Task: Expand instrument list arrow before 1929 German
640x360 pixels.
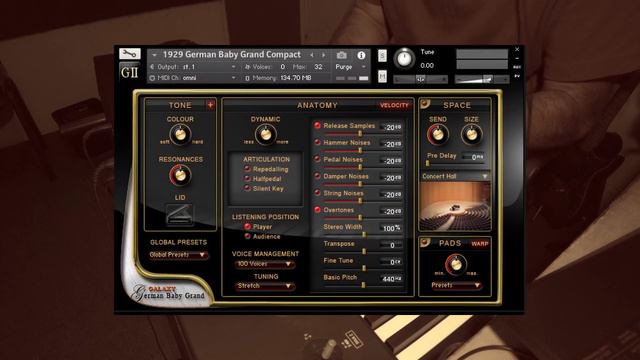Action: [154, 55]
